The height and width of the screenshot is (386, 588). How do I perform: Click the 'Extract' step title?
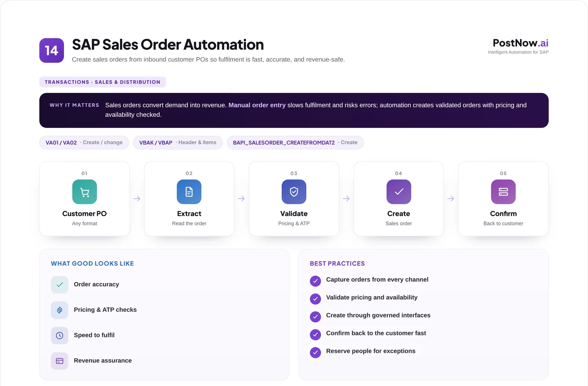click(x=189, y=214)
